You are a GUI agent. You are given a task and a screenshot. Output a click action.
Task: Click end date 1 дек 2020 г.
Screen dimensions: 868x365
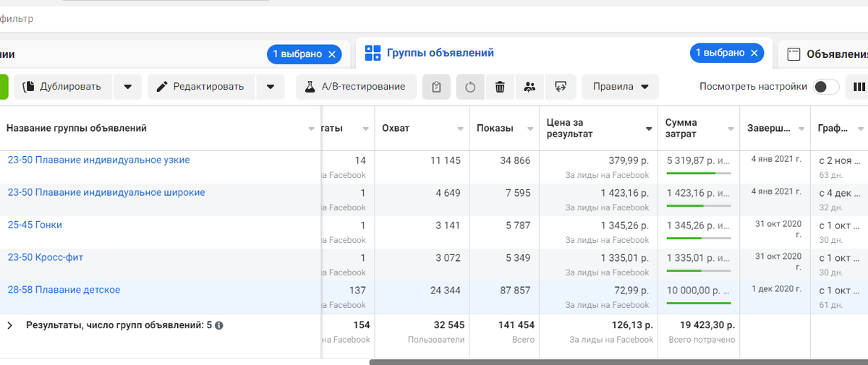(777, 289)
